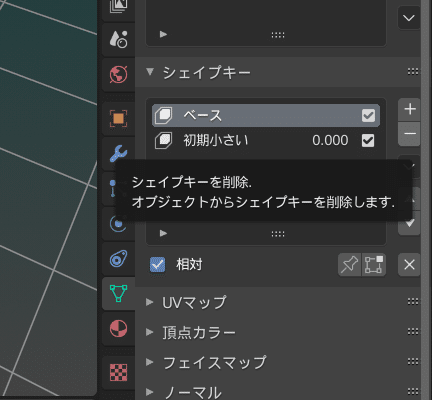Image resolution: width=432 pixels, height=400 pixels.
Task: Toggle the 相対 relative checkbox
Action: pos(157,265)
